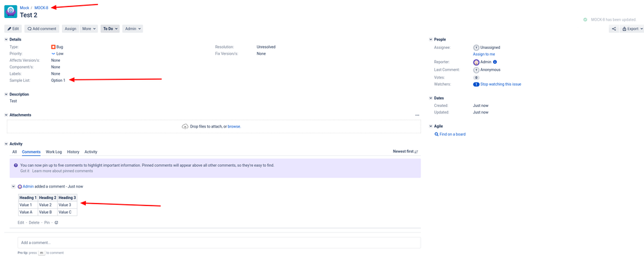This screenshot has height=277, width=644.
Task: Collapse the Details section
Action: tap(6, 39)
